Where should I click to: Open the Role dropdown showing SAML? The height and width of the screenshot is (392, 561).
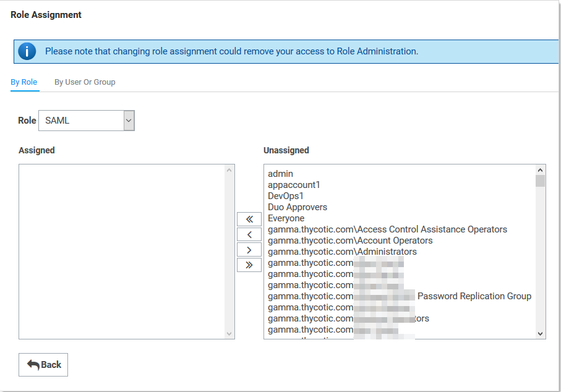click(x=87, y=121)
